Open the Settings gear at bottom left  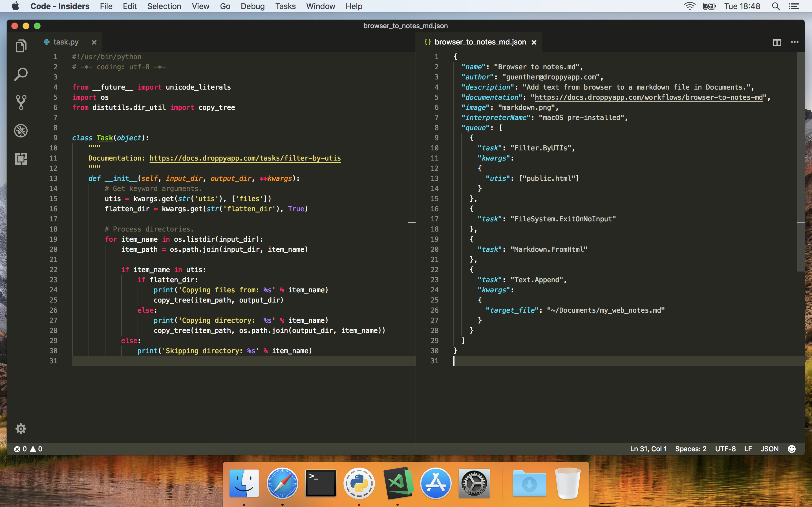21,428
